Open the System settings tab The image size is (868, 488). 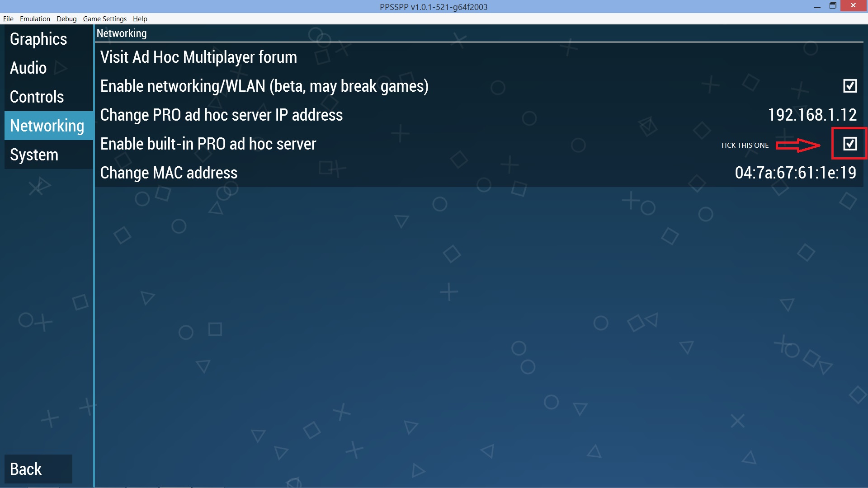[34, 155]
